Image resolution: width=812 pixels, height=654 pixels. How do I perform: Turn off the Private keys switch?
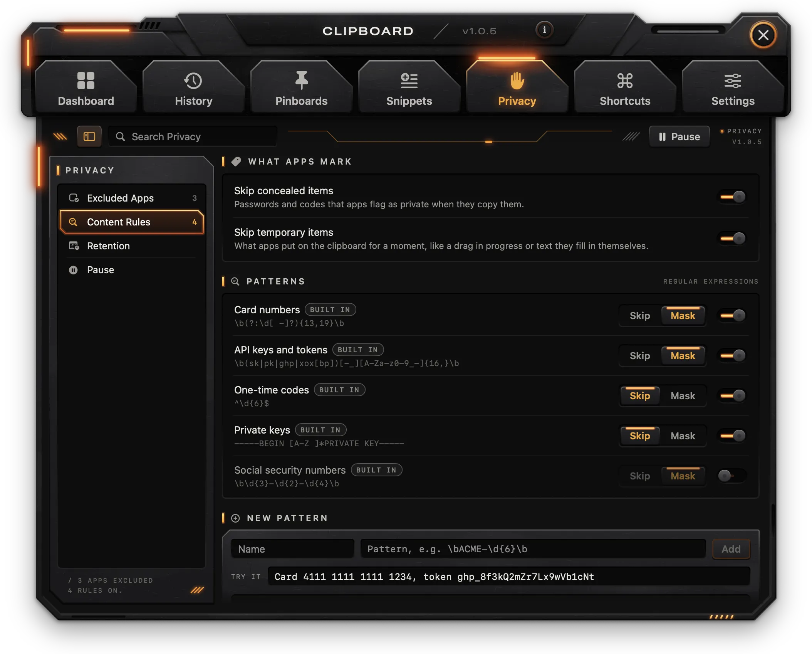pyautogui.click(x=733, y=436)
